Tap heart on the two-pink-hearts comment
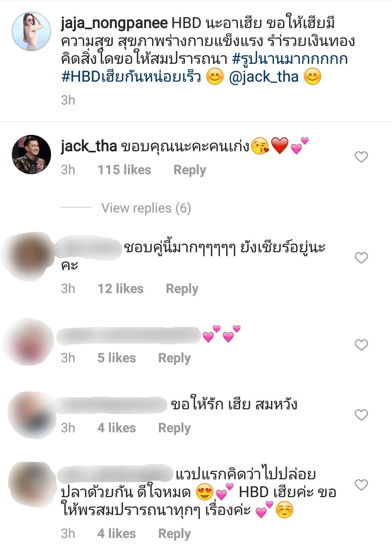 pos(361,345)
